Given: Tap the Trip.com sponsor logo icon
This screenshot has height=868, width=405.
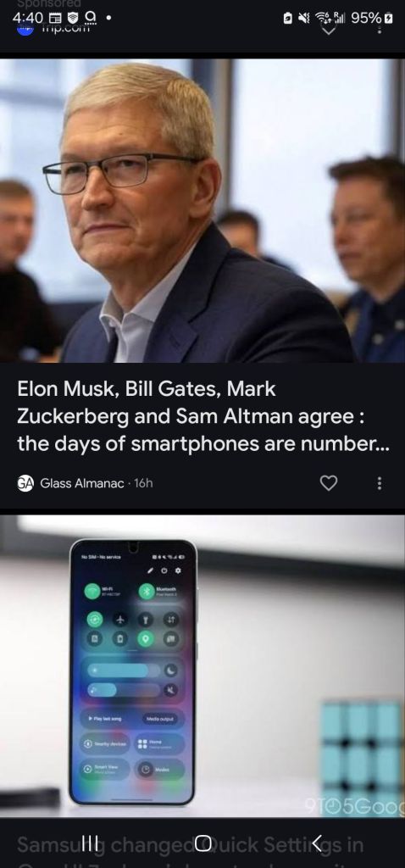Looking at the screenshot, I should [25, 29].
